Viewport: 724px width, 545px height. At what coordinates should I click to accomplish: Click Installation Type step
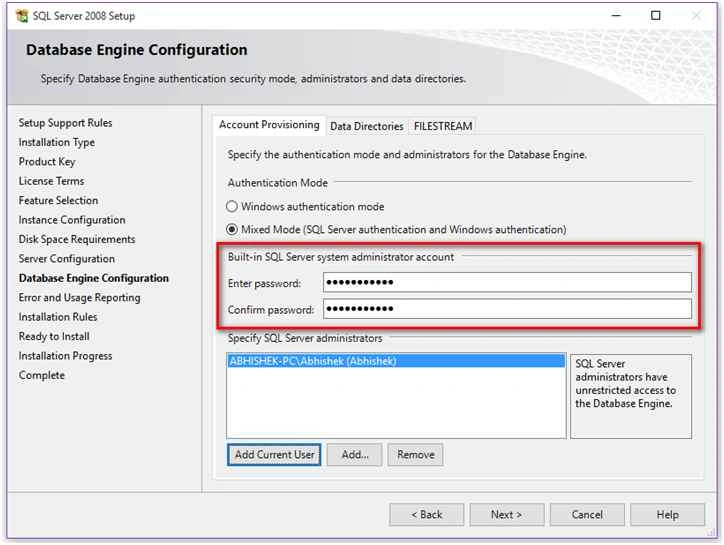pyautogui.click(x=56, y=142)
